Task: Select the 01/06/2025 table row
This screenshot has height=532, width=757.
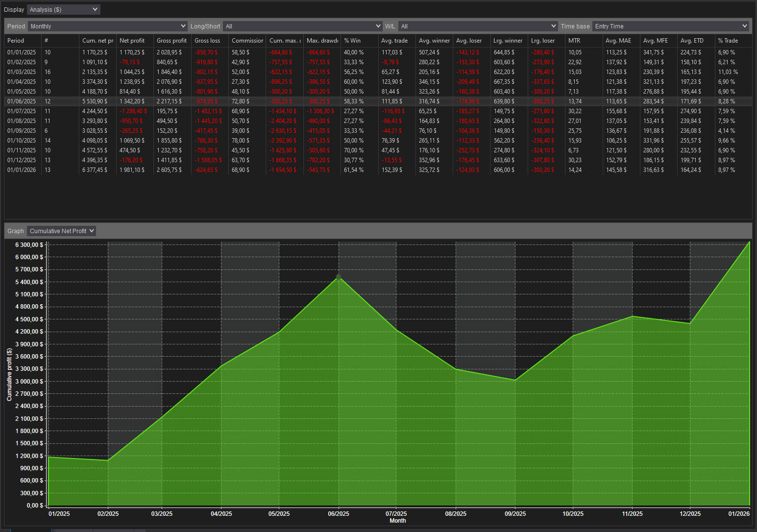Action: (x=196, y=101)
